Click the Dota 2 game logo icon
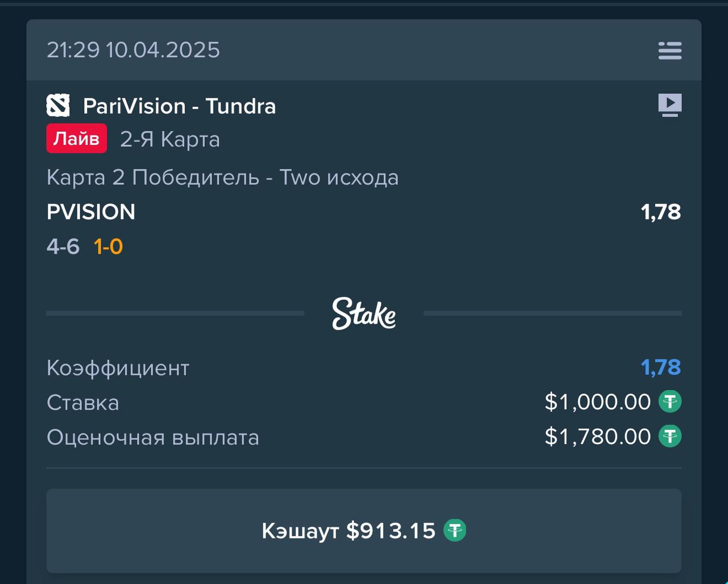728x584 pixels. (58, 106)
